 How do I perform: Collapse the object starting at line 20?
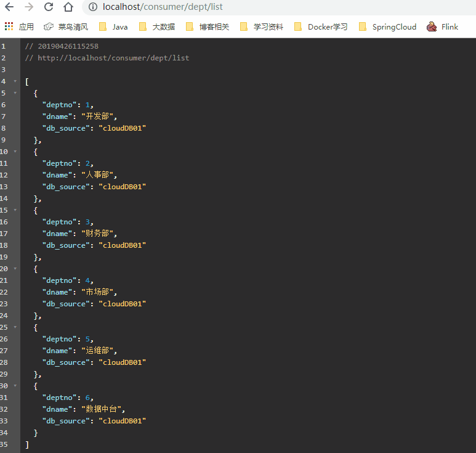(15, 269)
